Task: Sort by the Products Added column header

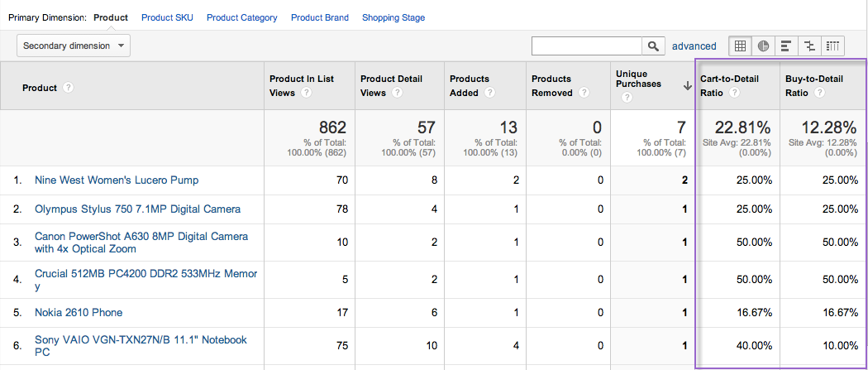Action: pyautogui.click(x=469, y=85)
